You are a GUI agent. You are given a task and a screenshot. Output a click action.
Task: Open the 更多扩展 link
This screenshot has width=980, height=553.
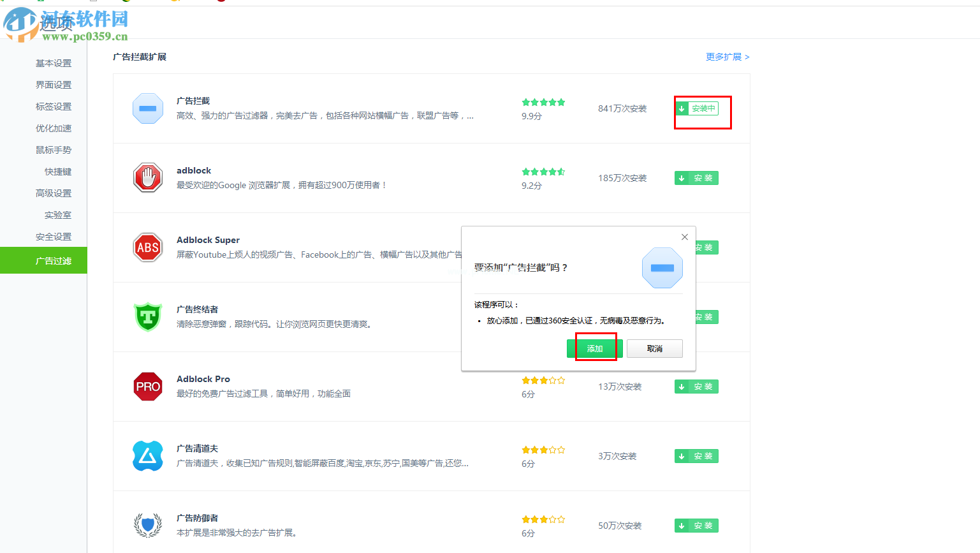coord(728,57)
